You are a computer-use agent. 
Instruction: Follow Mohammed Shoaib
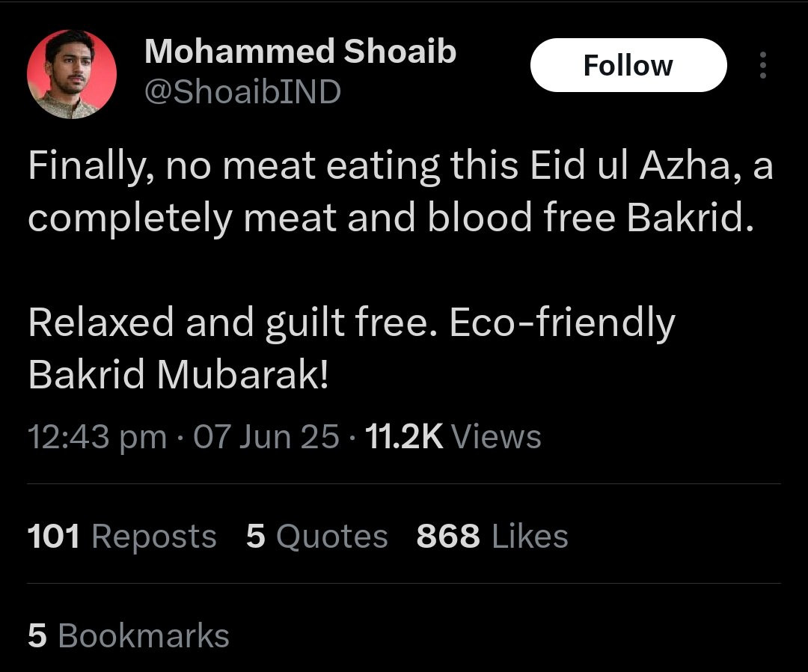pyautogui.click(x=628, y=65)
